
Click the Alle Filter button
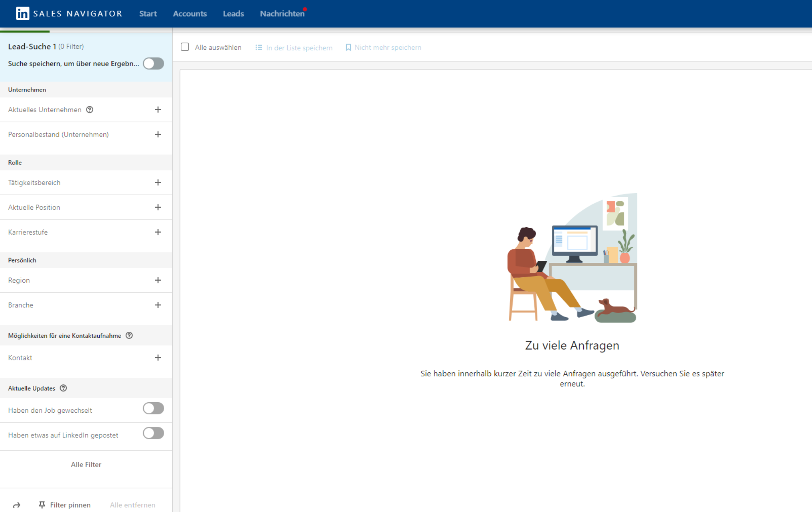pos(86,464)
